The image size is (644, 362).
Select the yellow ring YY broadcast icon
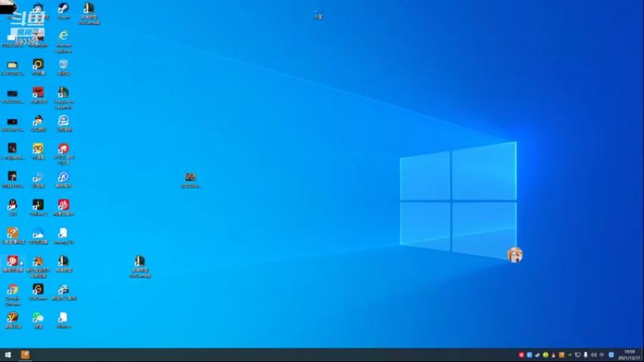coord(38,68)
